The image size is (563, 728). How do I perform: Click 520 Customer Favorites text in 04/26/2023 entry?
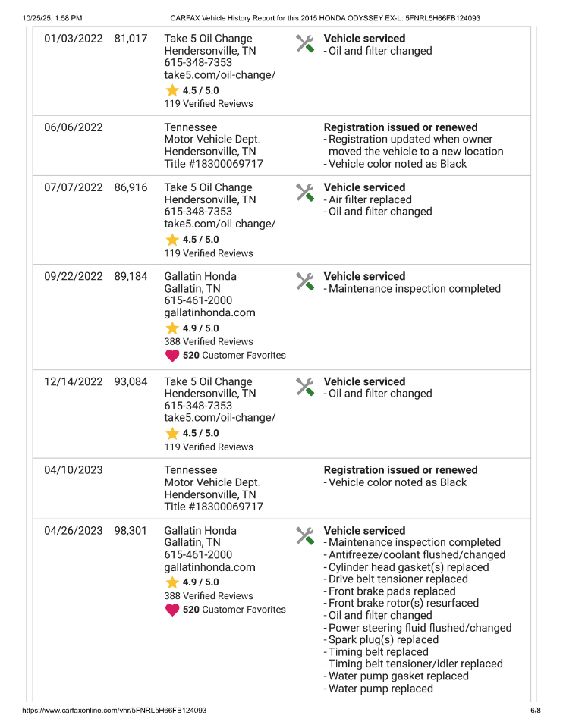click(x=234, y=610)
